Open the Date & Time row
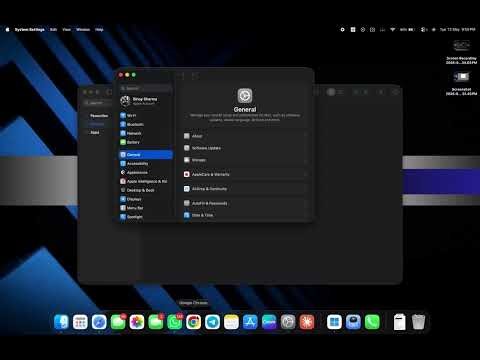Viewport: 480px width, 360px height. pos(245,215)
